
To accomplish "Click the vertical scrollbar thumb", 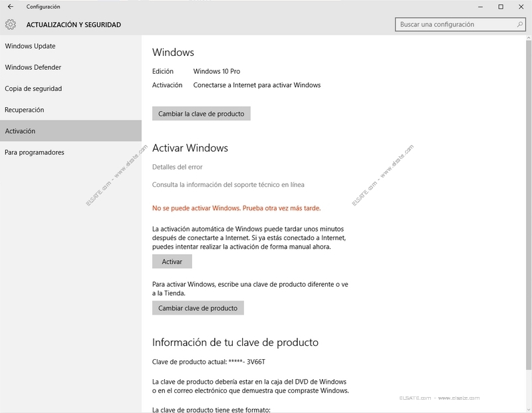I will (529, 206).
